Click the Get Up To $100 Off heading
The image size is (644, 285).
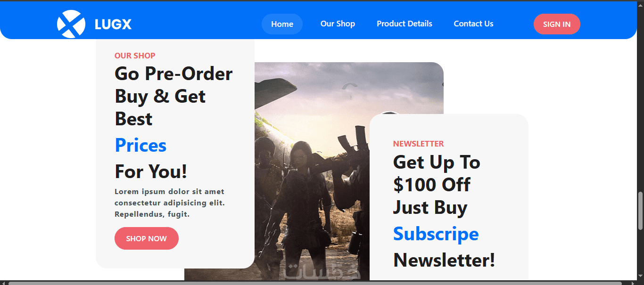pyautogui.click(x=437, y=185)
